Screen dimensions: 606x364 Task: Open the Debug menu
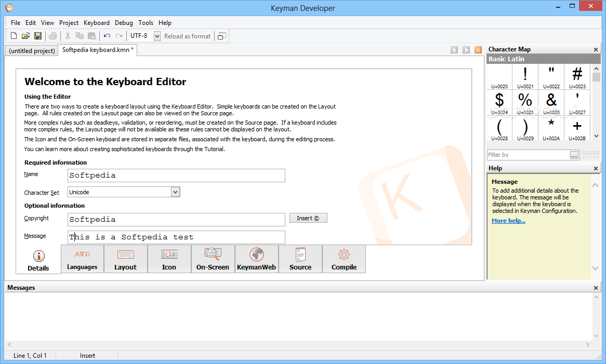click(124, 23)
